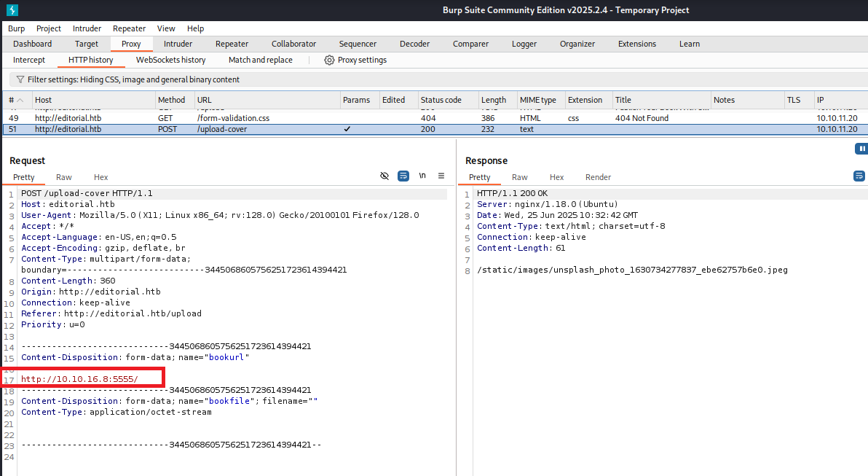The height and width of the screenshot is (476, 868).
Task: Select the GET /form-validation.css history row
Action: [233, 117]
